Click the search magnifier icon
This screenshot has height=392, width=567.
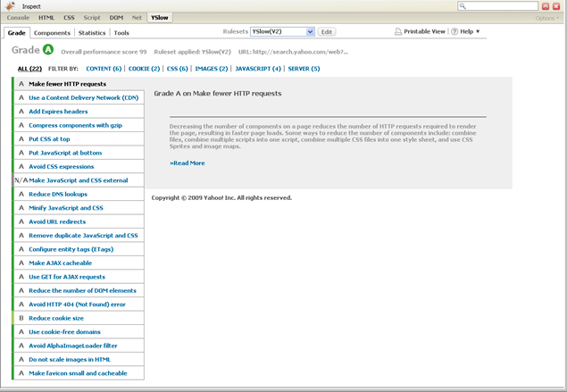coord(463,6)
